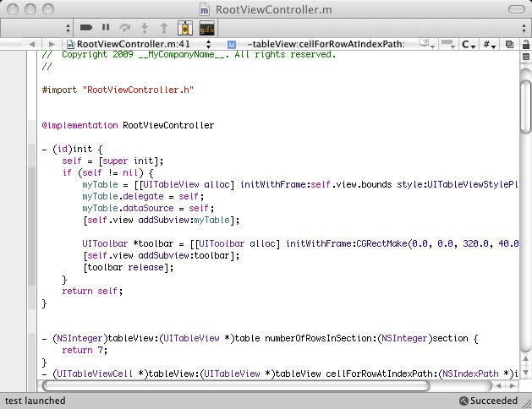Pause execution in the debugger toolbar
This screenshot has width=532, height=409.
click(106, 27)
